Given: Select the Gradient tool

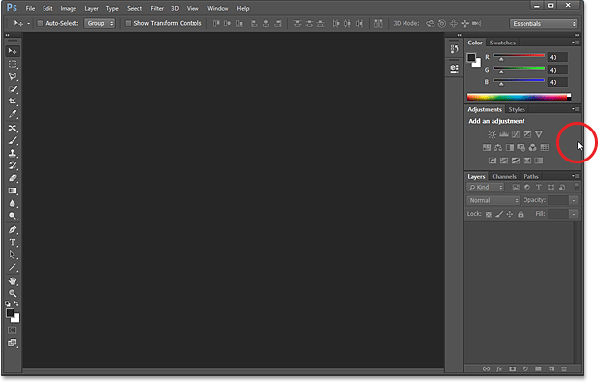Looking at the screenshot, I should (x=12, y=191).
